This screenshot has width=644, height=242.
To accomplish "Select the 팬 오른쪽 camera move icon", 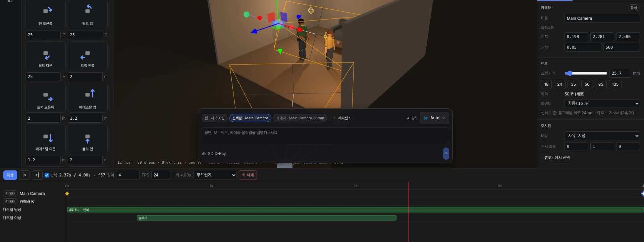I will point(46,14).
